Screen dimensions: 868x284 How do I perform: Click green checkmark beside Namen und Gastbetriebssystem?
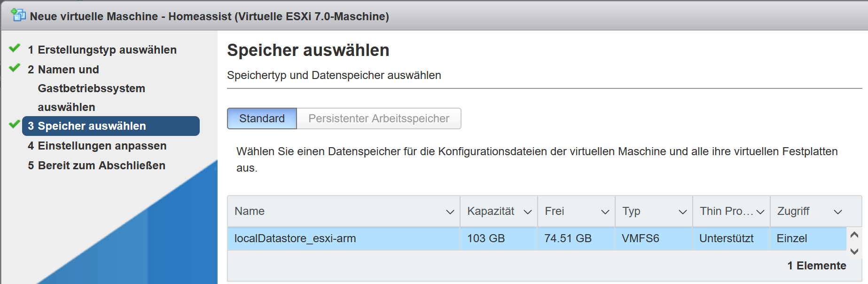15,68
